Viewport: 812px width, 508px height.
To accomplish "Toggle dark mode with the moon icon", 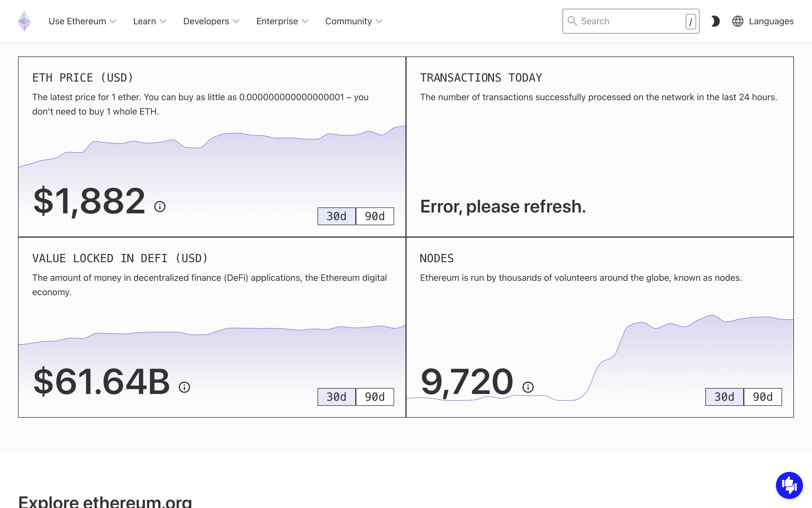I will coord(715,21).
